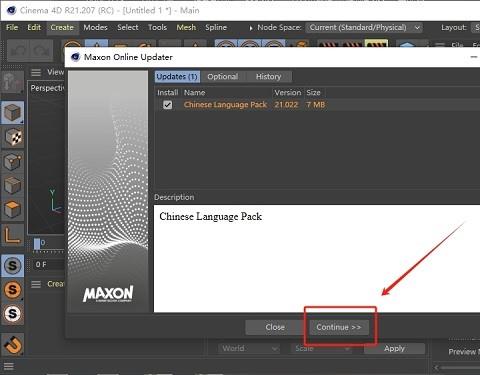
Task: Select the orange S solo icon
Action: pos(13,289)
